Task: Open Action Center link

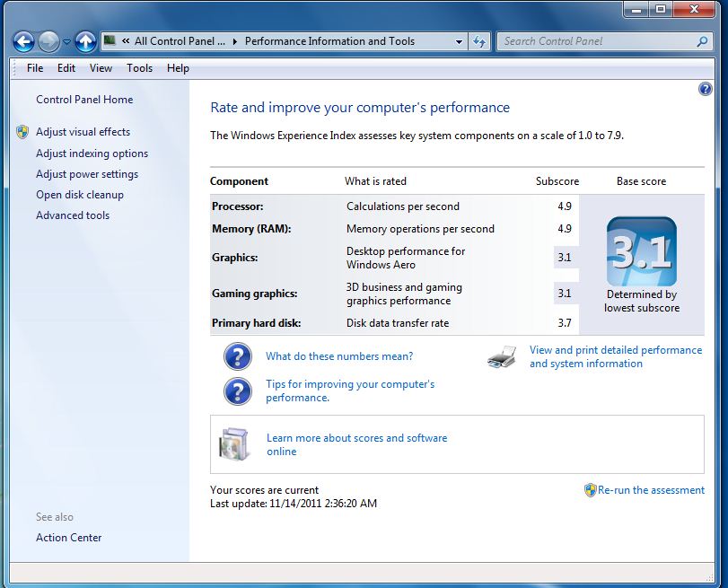Action: tap(69, 538)
